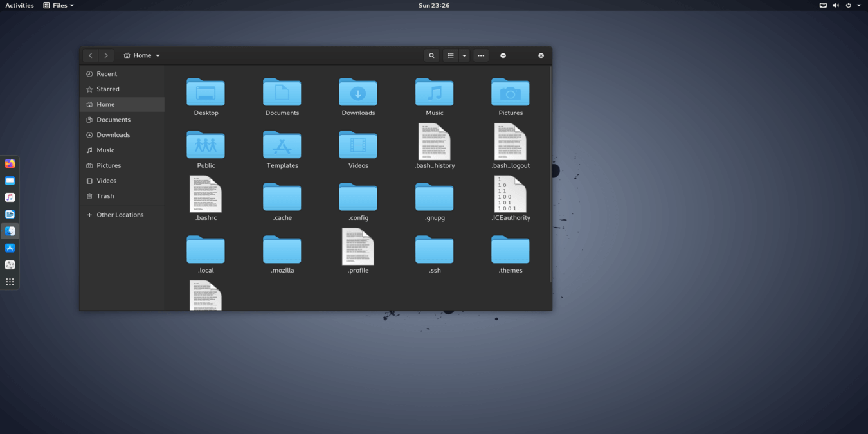Click the Recent places icon in sidebar
The height and width of the screenshot is (434, 868).
tap(89, 73)
